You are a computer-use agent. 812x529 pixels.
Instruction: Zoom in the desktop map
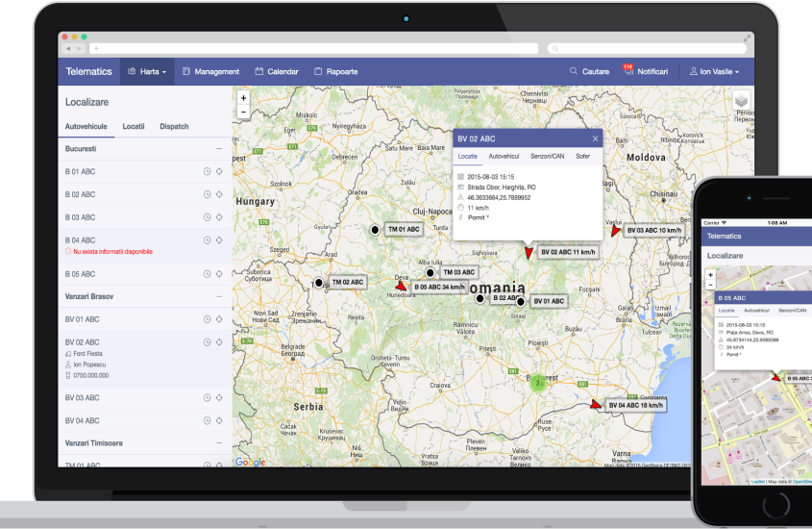point(243,98)
